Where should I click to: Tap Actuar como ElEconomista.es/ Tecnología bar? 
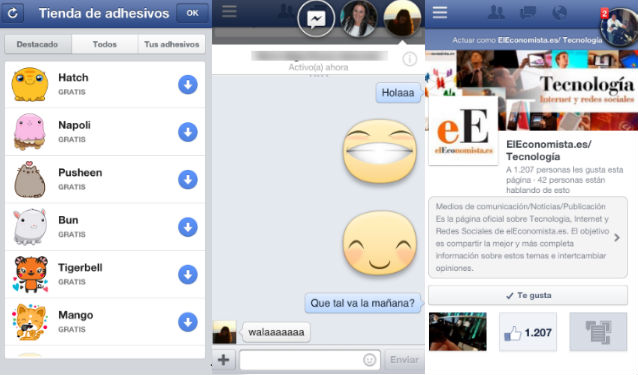pos(527,40)
